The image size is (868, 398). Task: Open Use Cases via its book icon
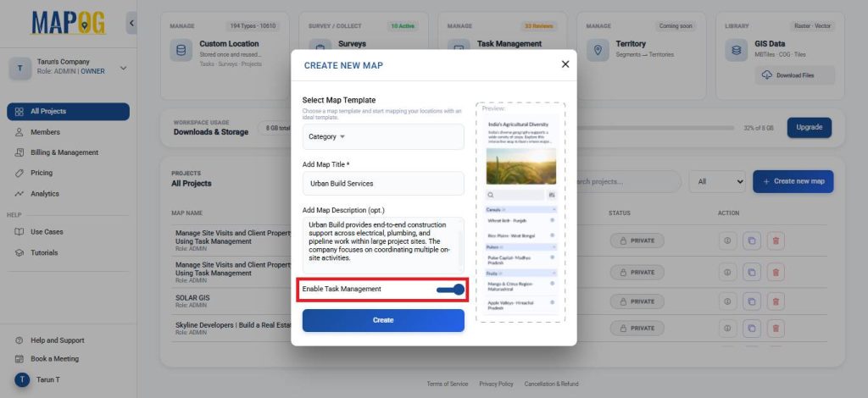(19, 232)
